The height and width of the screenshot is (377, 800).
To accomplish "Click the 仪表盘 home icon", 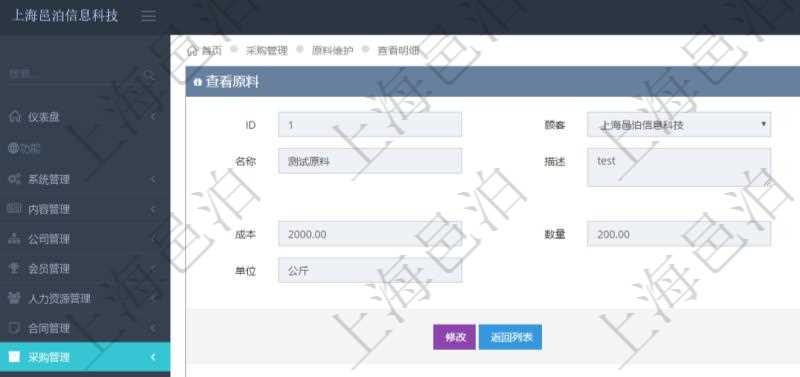I will [14, 117].
